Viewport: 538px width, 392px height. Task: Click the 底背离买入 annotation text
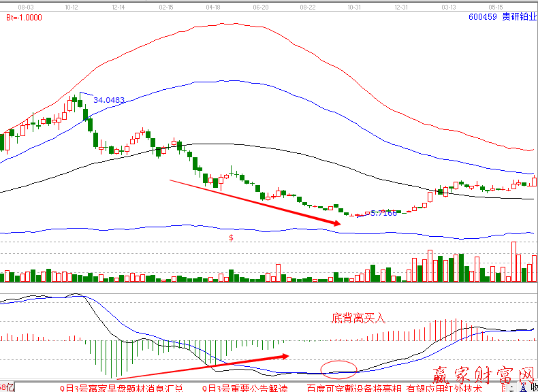(x=358, y=318)
